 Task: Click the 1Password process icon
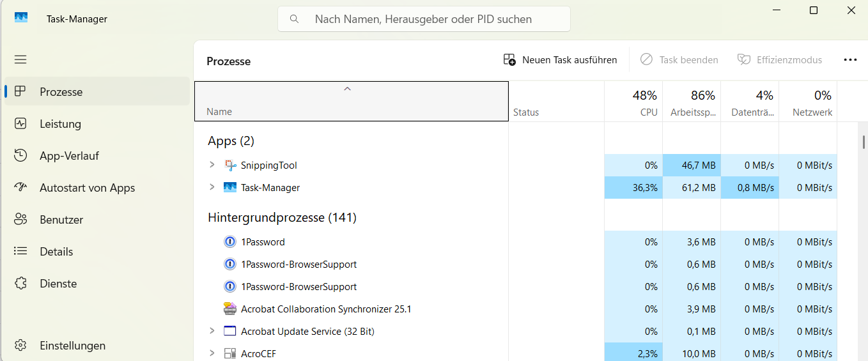[230, 242]
